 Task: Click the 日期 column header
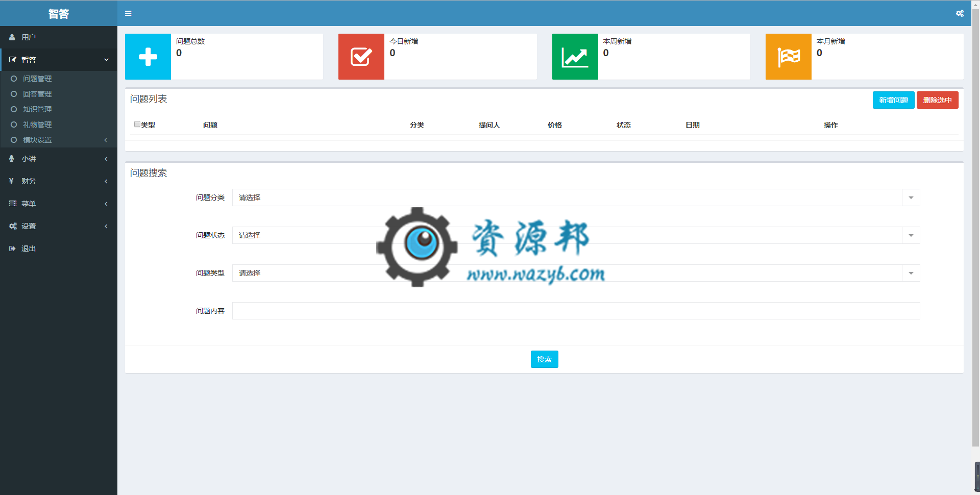coord(693,125)
